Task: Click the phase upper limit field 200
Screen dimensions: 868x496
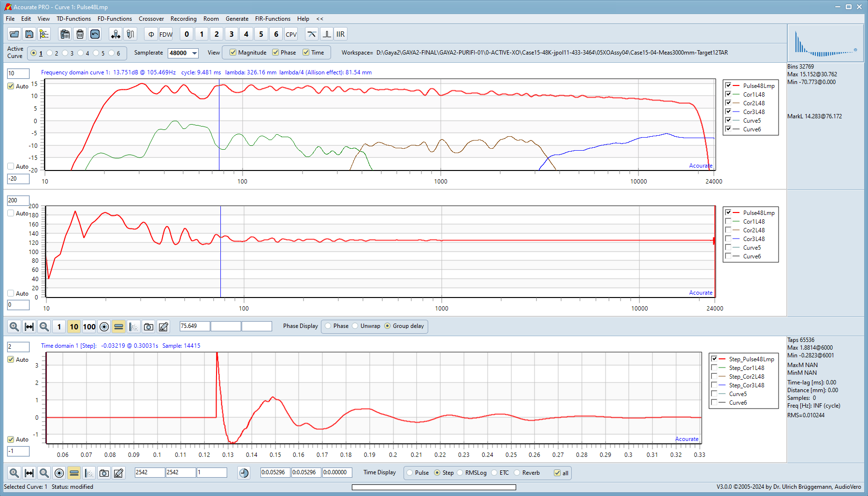Action: [18, 200]
